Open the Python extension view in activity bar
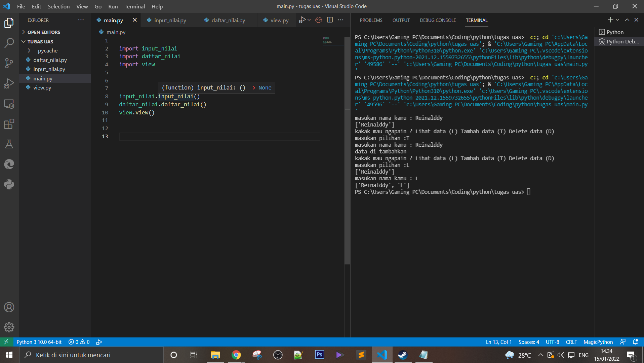The height and width of the screenshot is (363, 644). click(9, 184)
